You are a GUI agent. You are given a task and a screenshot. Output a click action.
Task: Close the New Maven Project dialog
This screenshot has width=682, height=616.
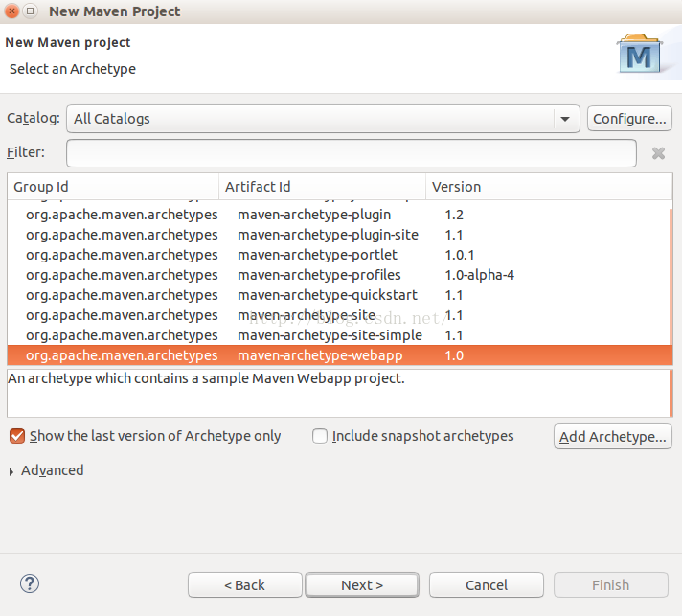(12, 11)
